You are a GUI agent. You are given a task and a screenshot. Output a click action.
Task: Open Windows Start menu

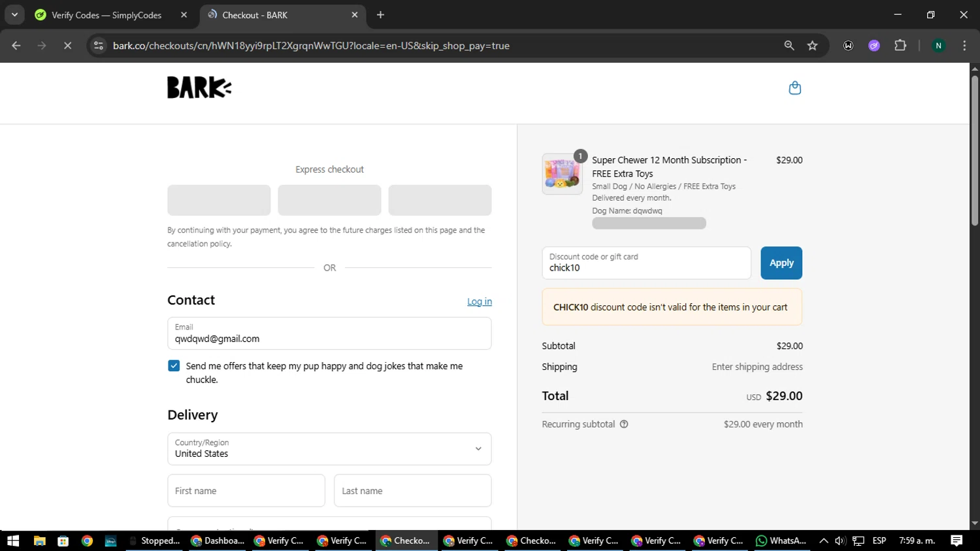pyautogui.click(x=13, y=541)
